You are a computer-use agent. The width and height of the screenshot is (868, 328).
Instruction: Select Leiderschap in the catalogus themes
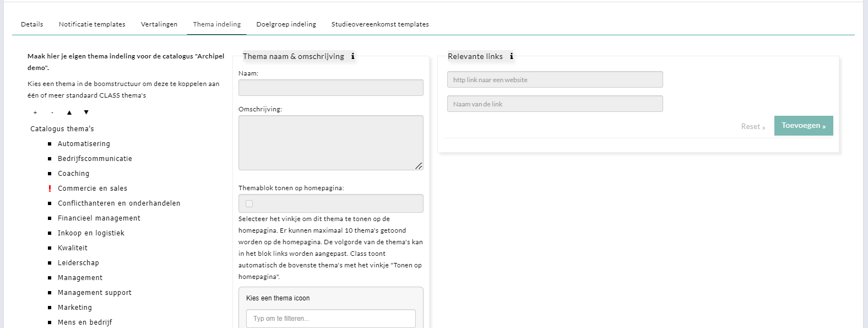[78, 263]
